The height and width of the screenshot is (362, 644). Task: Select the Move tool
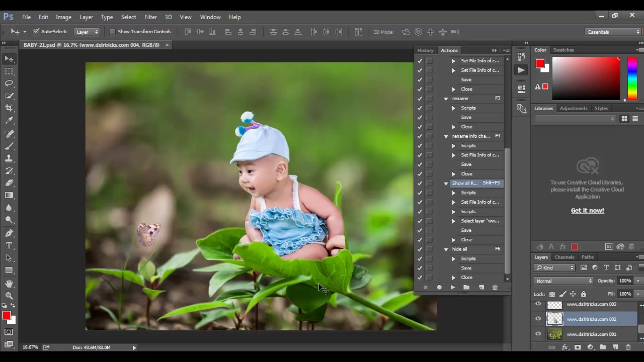point(9,59)
